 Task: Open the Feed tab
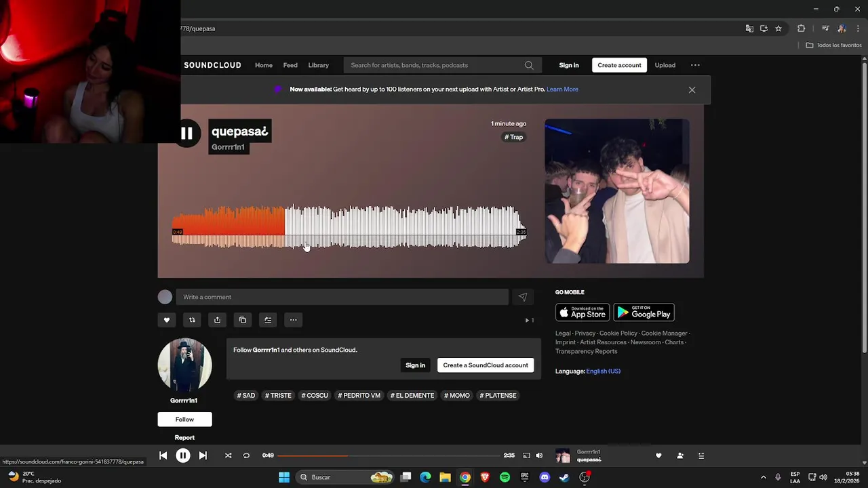tap(290, 65)
